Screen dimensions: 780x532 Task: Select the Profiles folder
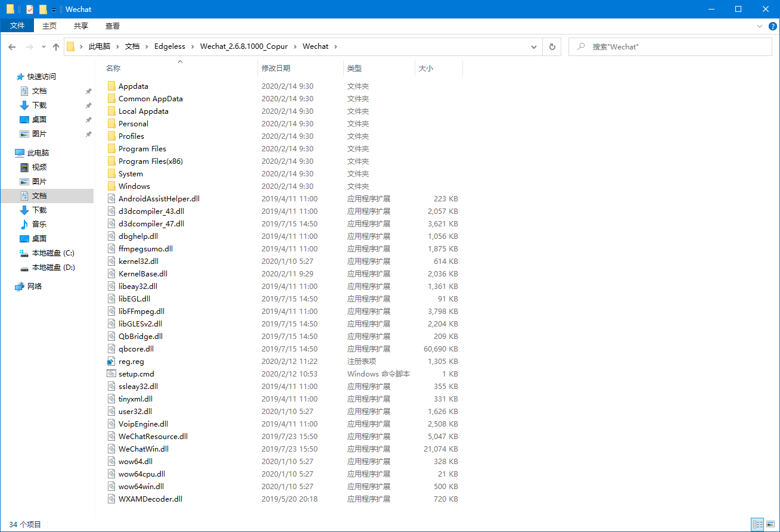click(x=131, y=136)
